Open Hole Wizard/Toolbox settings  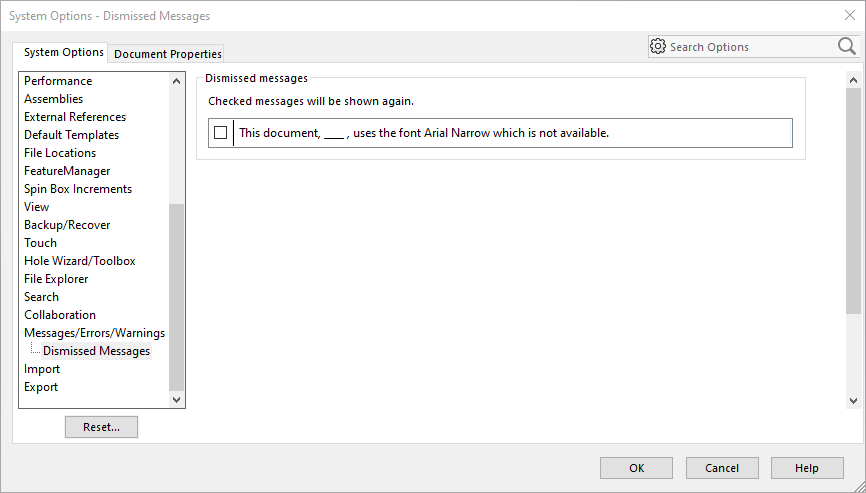[x=80, y=261]
